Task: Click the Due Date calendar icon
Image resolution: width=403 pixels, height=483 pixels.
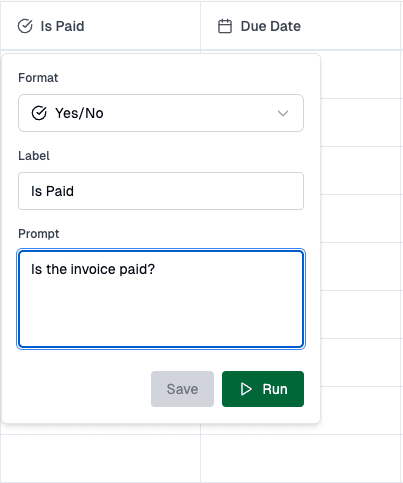Action: [225, 26]
